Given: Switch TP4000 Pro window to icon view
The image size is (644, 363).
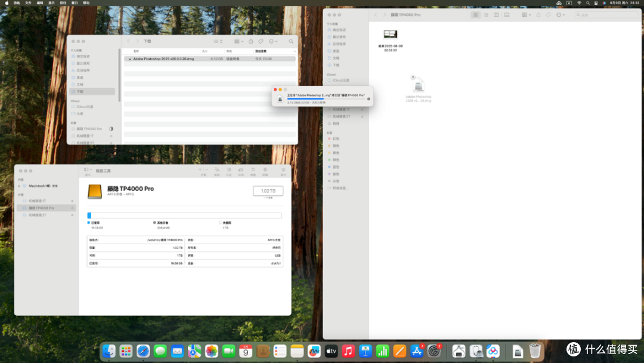Looking at the screenshot, I should tap(476, 15).
